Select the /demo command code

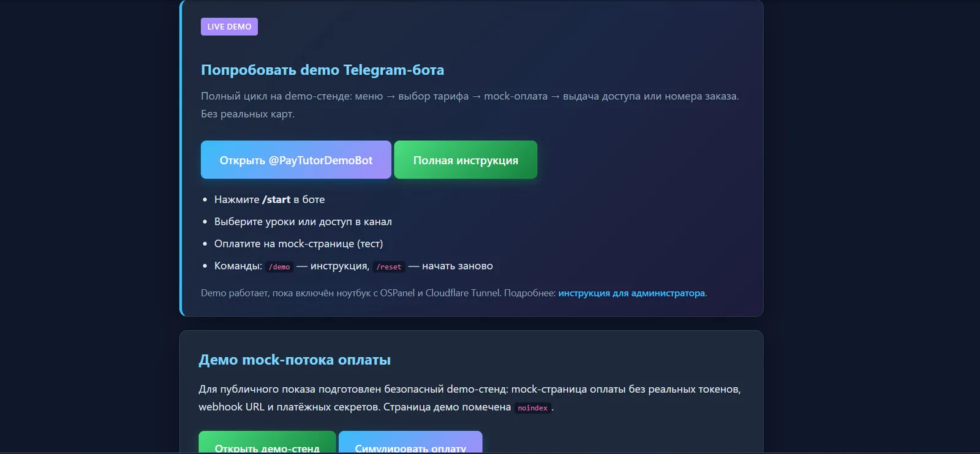[x=279, y=267]
